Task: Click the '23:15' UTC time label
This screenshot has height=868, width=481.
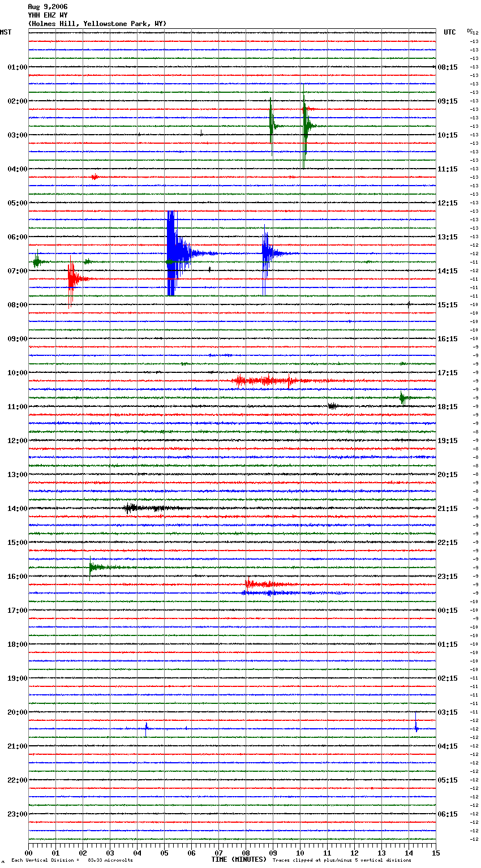Action: tap(448, 576)
